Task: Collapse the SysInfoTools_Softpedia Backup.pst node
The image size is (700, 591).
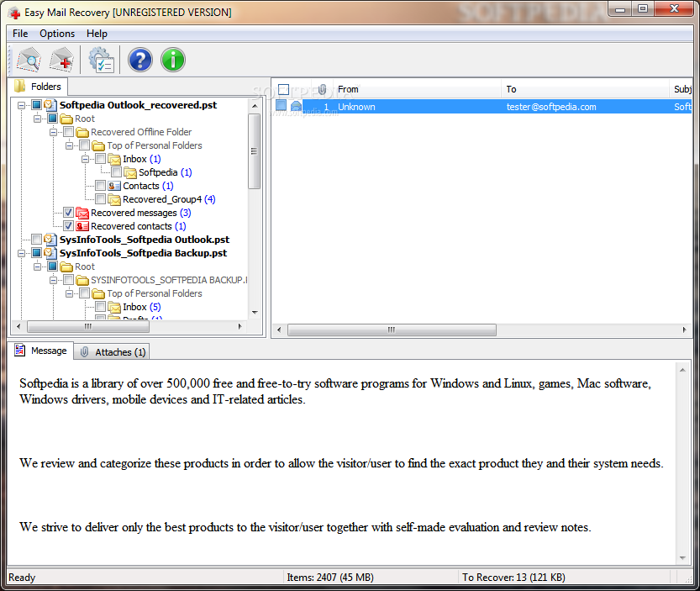Action: click(x=21, y=253)
